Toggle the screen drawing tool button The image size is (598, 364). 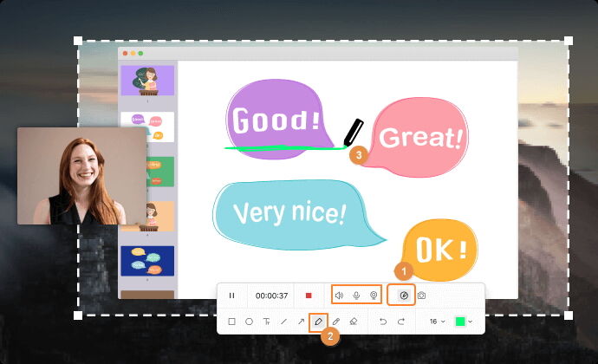pos(404,296)
